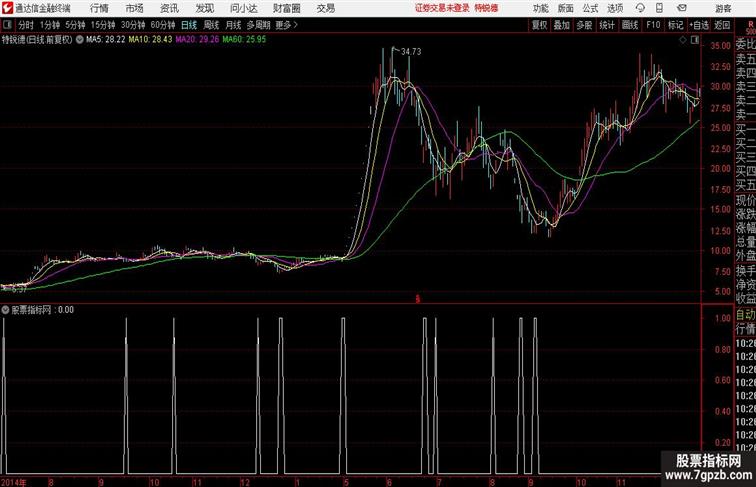Switch to 周线 weekly period

coord(211,25)
